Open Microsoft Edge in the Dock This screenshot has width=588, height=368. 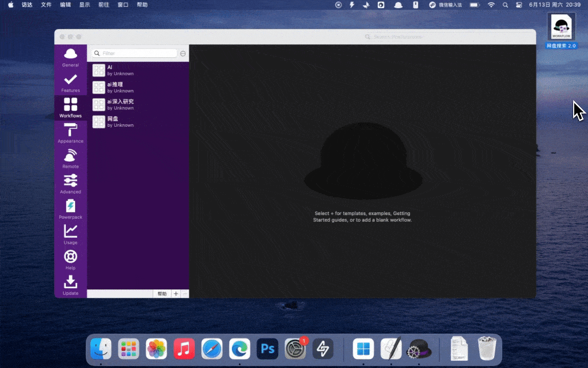click(x=239, y=349)
